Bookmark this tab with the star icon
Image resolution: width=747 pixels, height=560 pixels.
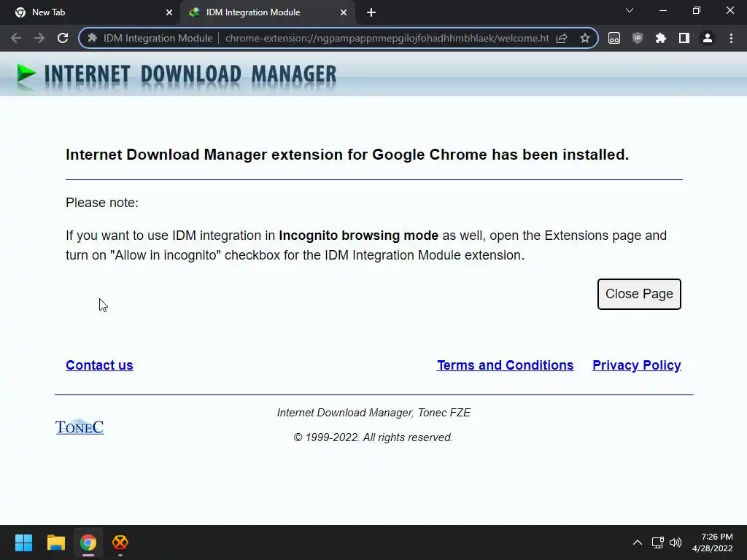[585, 38]
